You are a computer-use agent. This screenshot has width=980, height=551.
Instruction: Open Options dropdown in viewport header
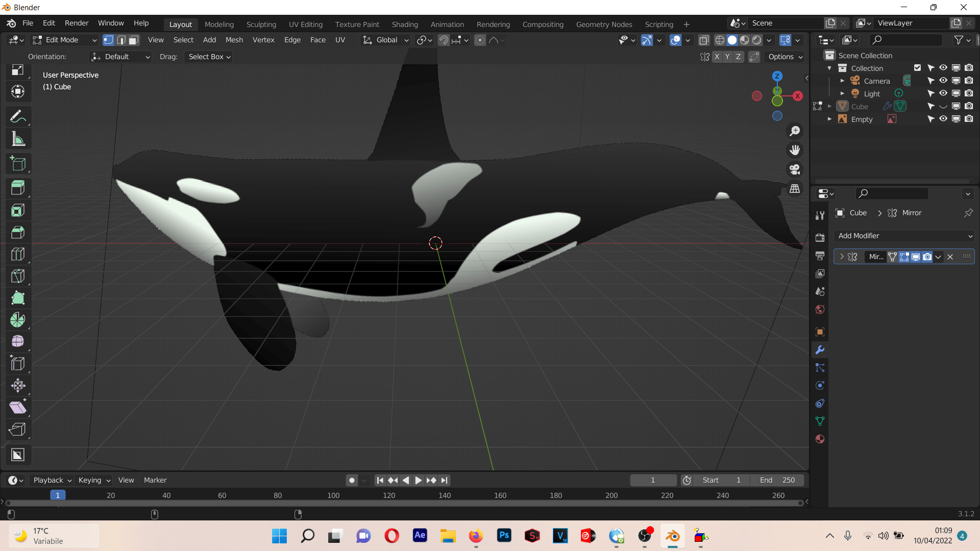pos(786,57)
